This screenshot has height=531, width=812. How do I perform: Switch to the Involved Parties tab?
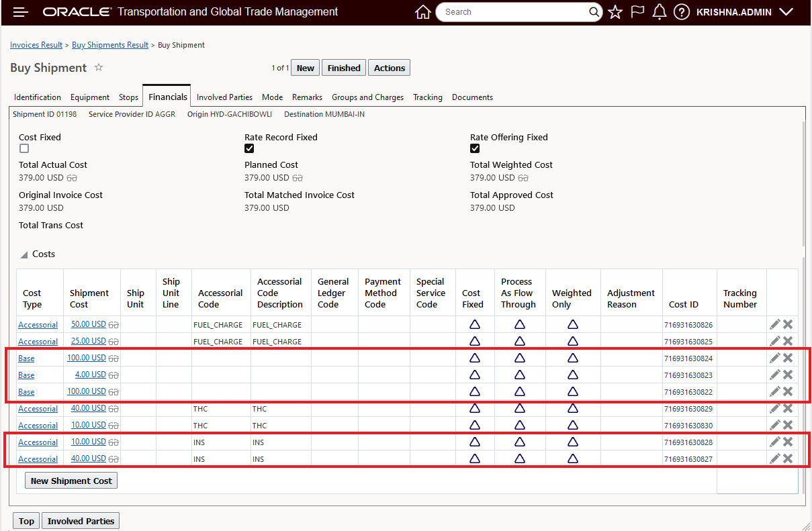tap(224, 97)
